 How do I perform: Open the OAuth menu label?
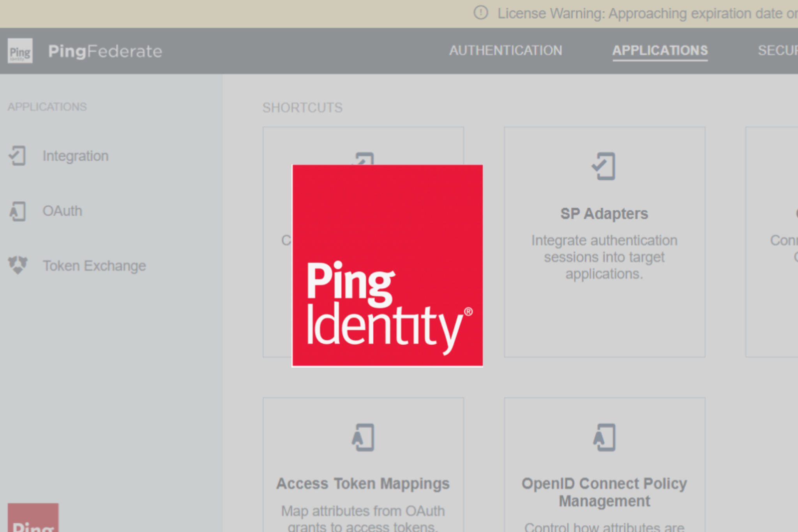click(62, 211)
